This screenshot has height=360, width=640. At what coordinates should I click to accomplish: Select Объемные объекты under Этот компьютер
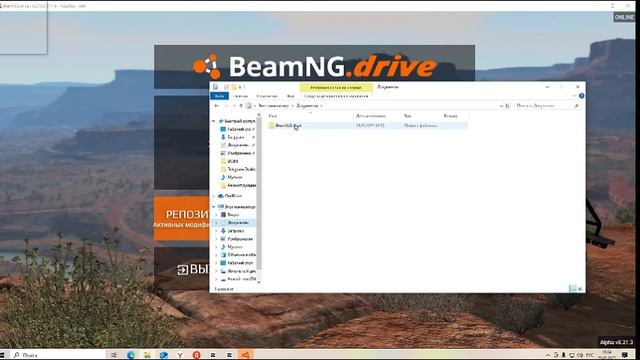[x=238, y=255]
